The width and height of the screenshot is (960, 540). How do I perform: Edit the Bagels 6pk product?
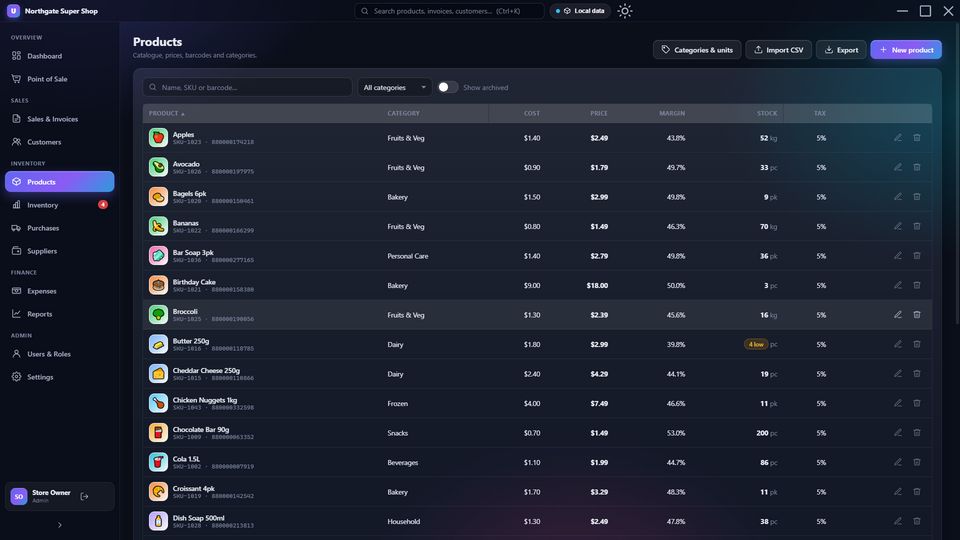(898, 197)
